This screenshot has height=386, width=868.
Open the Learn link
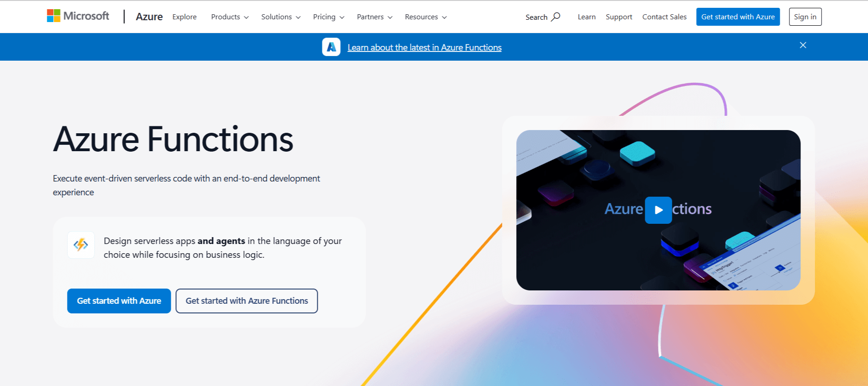[586, 17]
